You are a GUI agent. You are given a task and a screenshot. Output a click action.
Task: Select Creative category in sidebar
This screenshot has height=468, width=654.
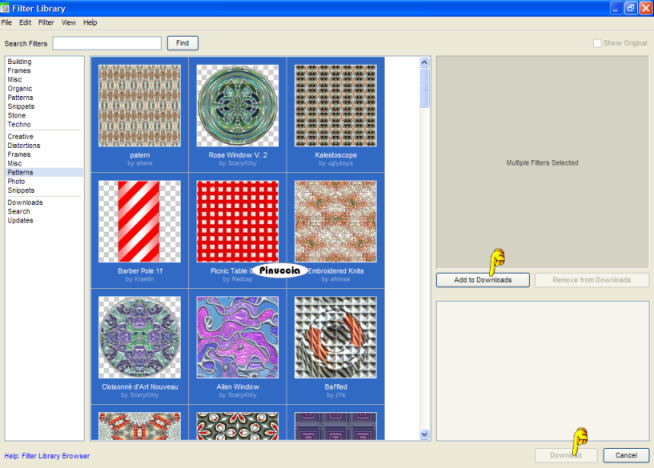pyautogui.click(x=20, y=136)
